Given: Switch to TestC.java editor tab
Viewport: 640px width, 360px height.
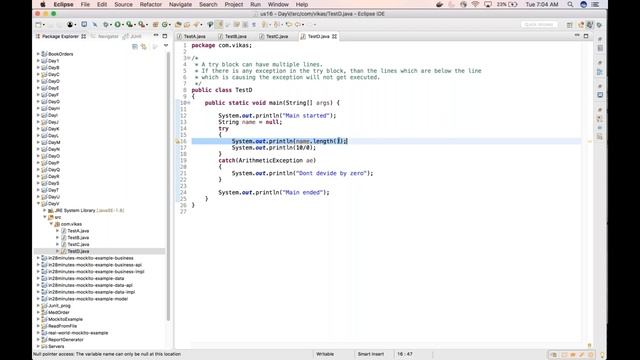Looking at the screenshot, I should click(274, 36).
